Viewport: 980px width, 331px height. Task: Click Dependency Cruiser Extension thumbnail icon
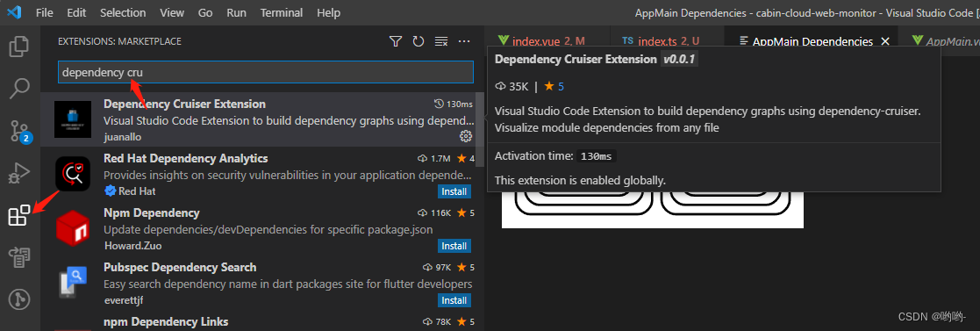click(73, 120)
